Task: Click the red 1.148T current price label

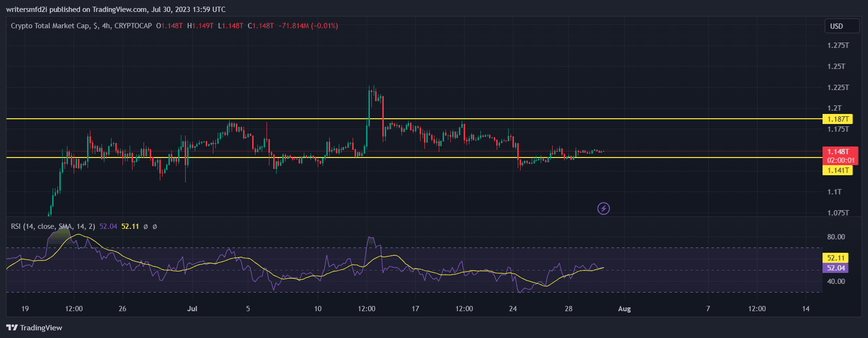Action: (838, 152)
